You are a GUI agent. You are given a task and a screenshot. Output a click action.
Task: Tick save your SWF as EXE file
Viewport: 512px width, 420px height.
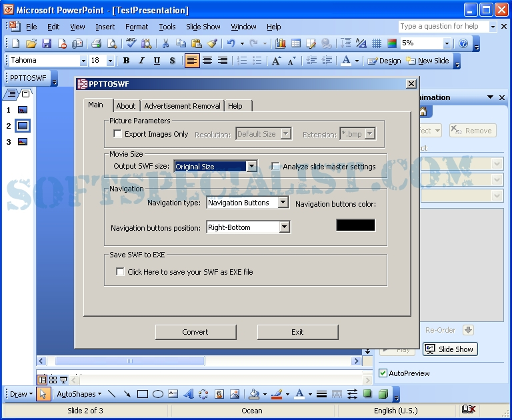(120, 271)
